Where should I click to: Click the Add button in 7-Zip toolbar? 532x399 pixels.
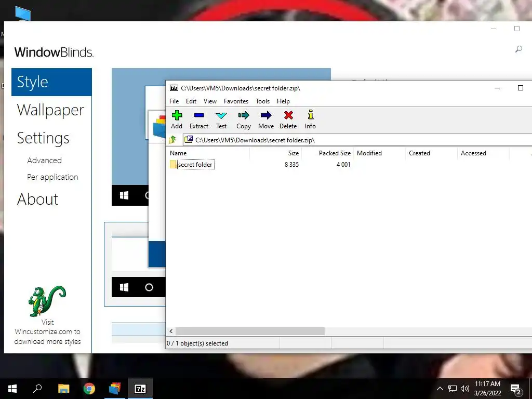[x=177, y=120]
